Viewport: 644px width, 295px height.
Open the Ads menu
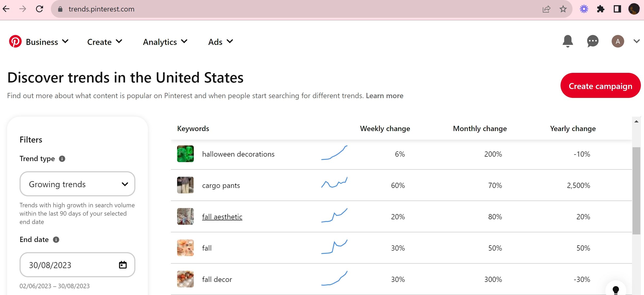(x=220, y=42)
